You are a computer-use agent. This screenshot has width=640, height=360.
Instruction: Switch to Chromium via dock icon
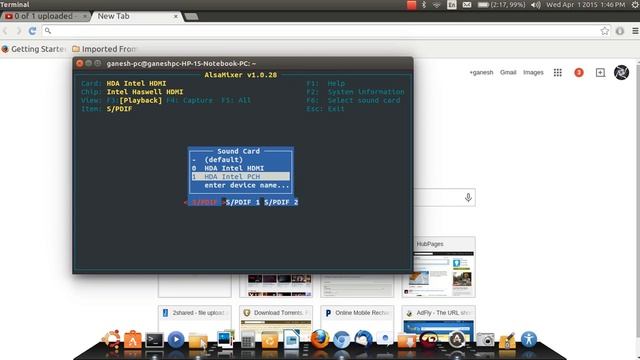(x=341, y=340)
